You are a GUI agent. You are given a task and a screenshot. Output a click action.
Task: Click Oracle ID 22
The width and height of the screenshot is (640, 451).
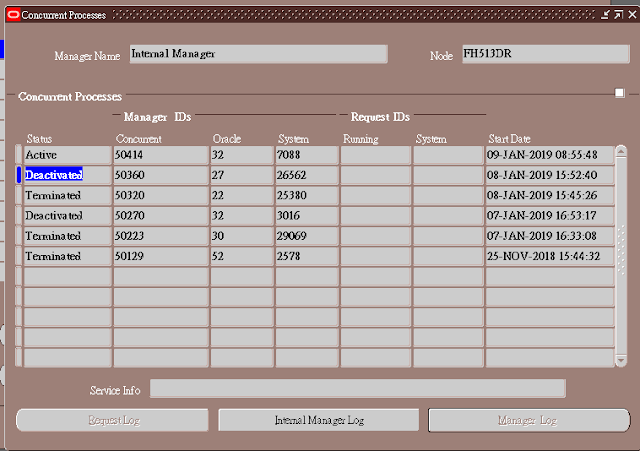coord(242,196)
